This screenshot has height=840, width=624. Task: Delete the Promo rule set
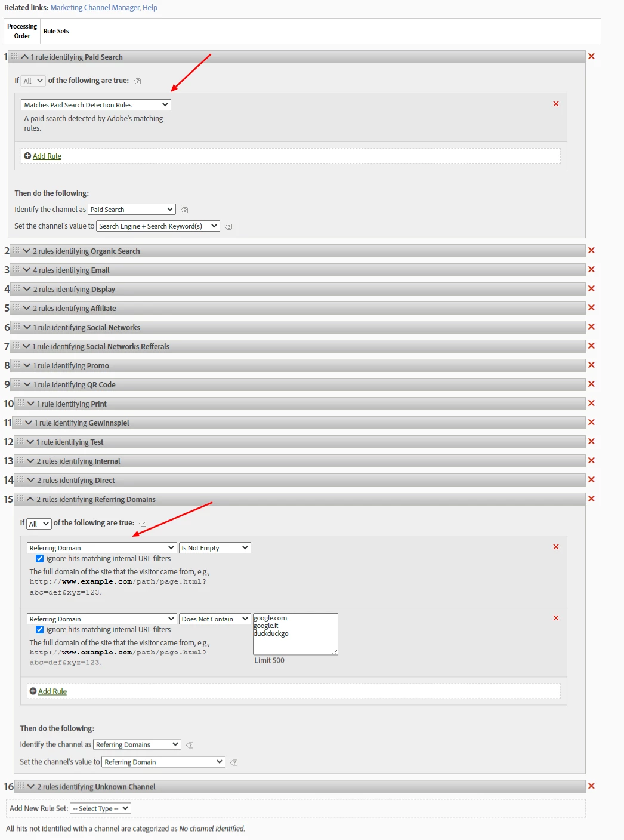point(591,365)
